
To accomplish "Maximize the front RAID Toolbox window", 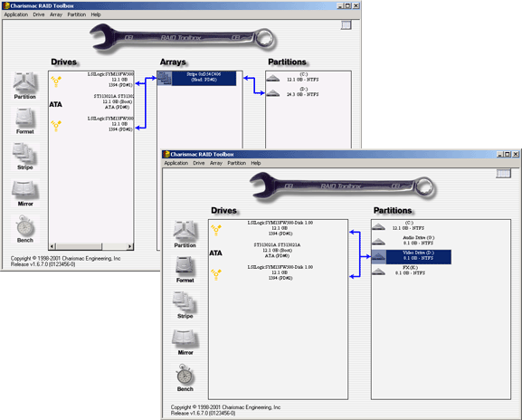I will pos(507,154).
